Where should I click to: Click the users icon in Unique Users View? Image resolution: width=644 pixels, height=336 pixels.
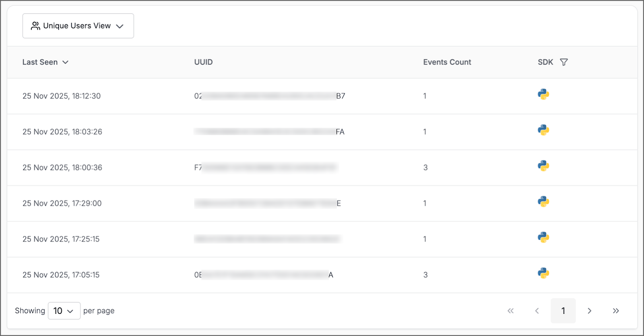point(35,25)
